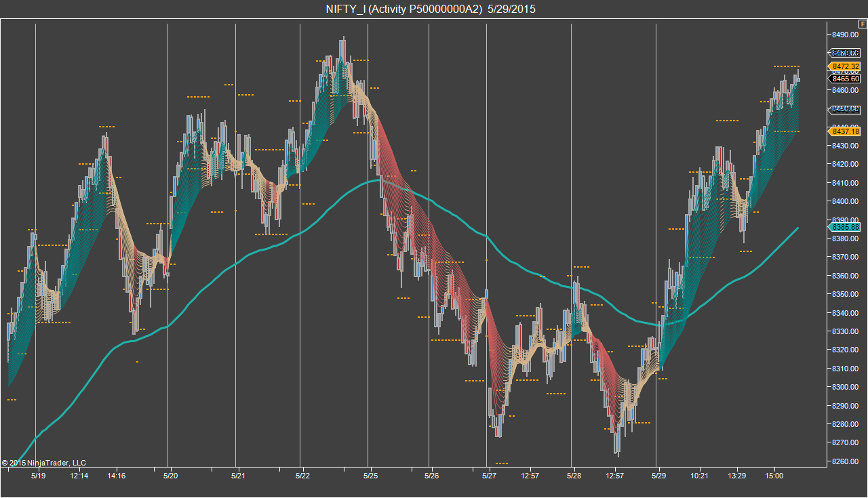Click the 8290.00 price axis label

pyautogui.click(x=846, y=406)
